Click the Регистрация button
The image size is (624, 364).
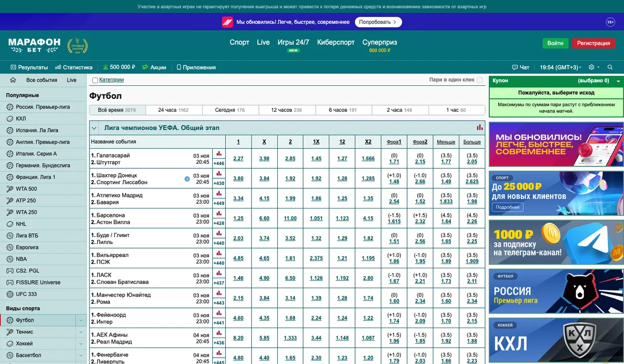pyautogui.click(x=593, y=43)
